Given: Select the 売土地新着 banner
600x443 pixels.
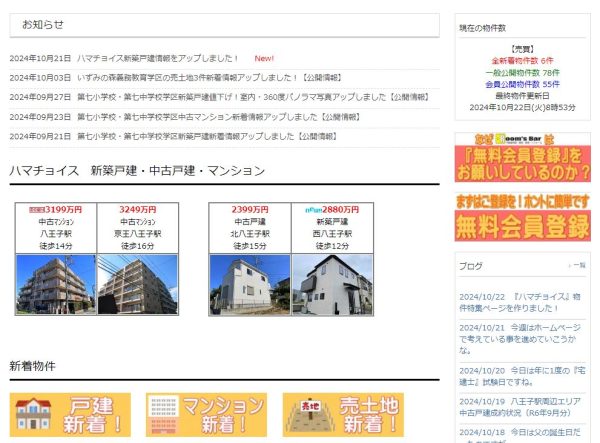Looking at the screenshot, I should 342,415.
